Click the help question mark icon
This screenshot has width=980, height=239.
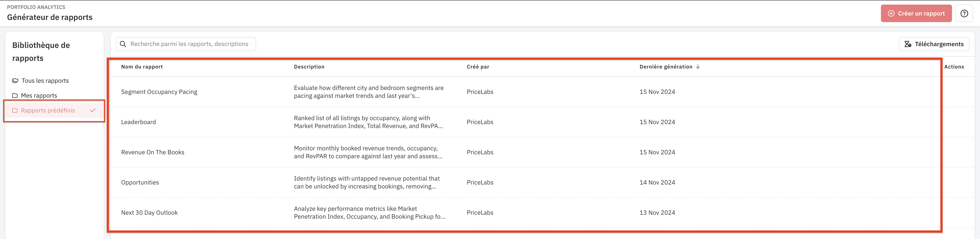tap(964, 13)
